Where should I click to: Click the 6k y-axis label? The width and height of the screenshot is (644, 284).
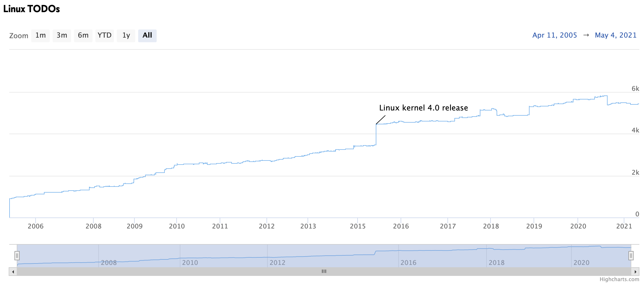tap(635, 89)
